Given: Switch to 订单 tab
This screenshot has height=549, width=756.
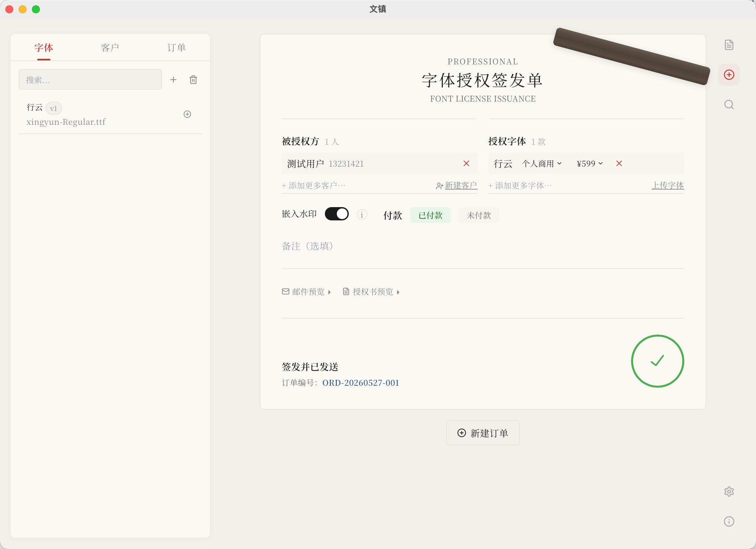Looking at the screenshot, I should tap(176, 48).
